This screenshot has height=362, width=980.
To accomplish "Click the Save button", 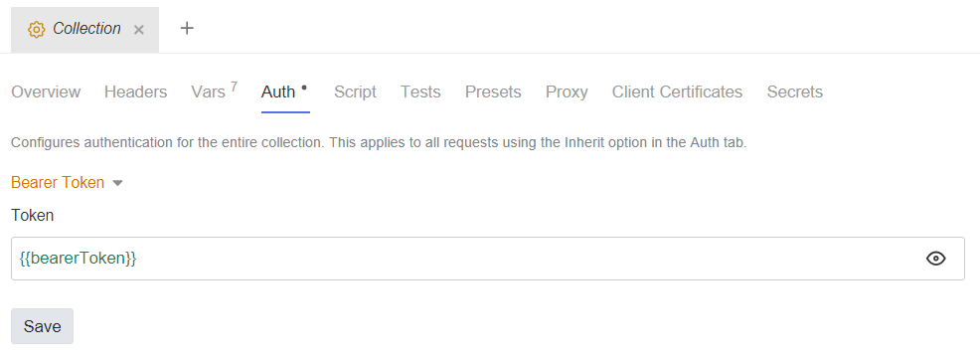I will 42,326.
